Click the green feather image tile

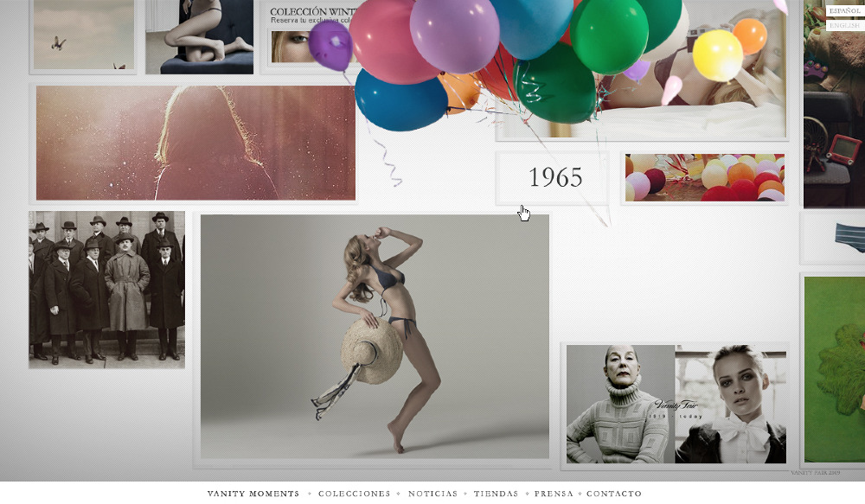click(834, 369)
